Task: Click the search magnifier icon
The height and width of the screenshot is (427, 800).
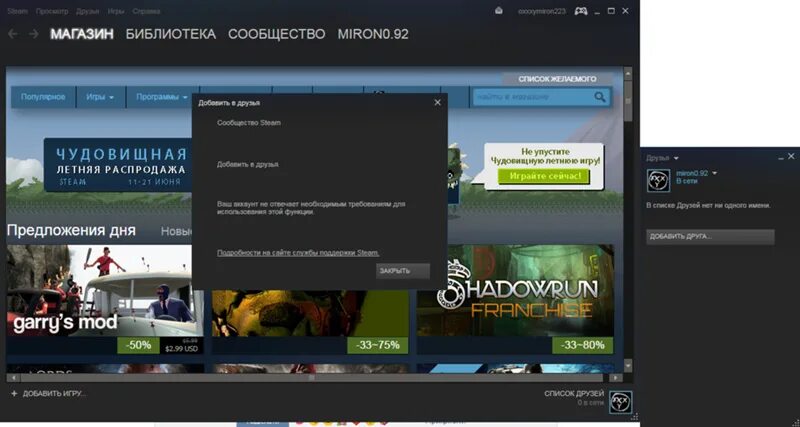Action: (599, 97)
